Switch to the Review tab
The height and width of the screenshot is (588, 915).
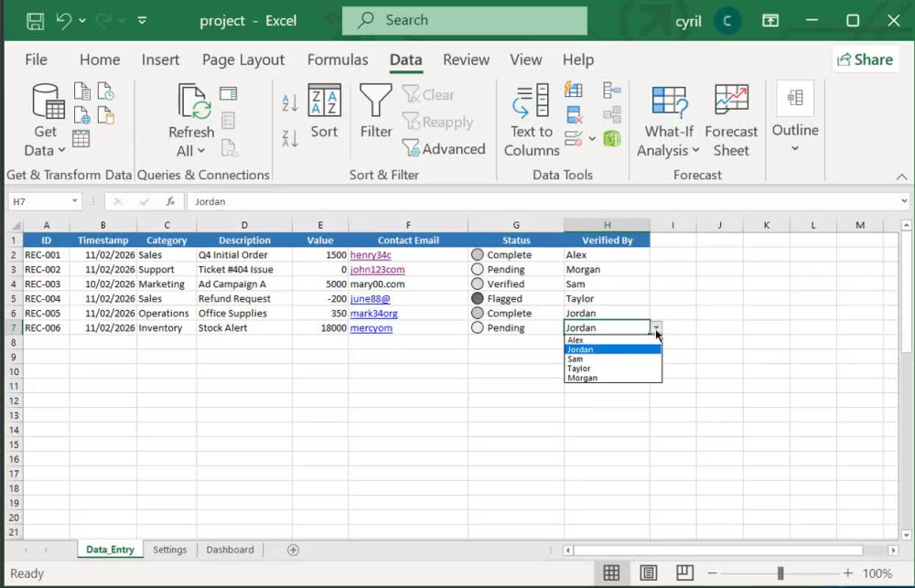[x=466, y=59]
